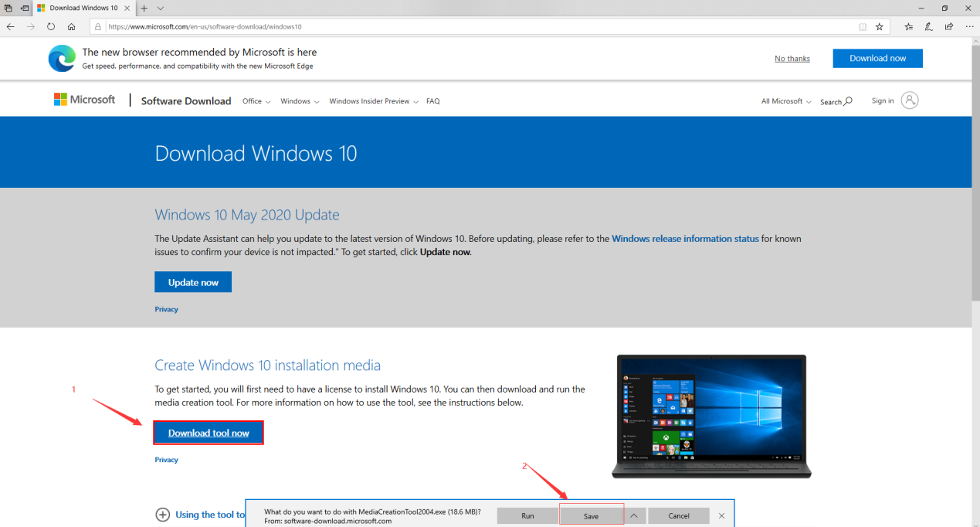This screenshot has width=980, height=527.
Task: Open the Search magnifier
Action: (x=836, y=101)
